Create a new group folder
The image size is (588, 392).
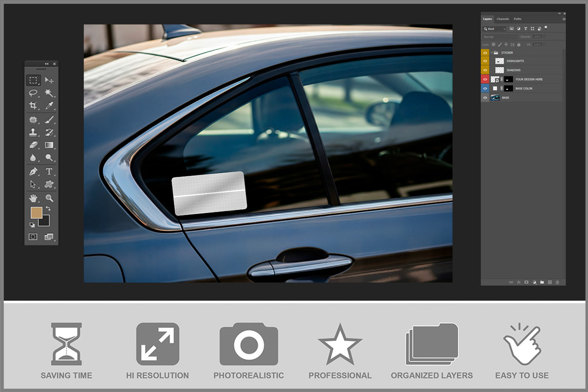542,282
